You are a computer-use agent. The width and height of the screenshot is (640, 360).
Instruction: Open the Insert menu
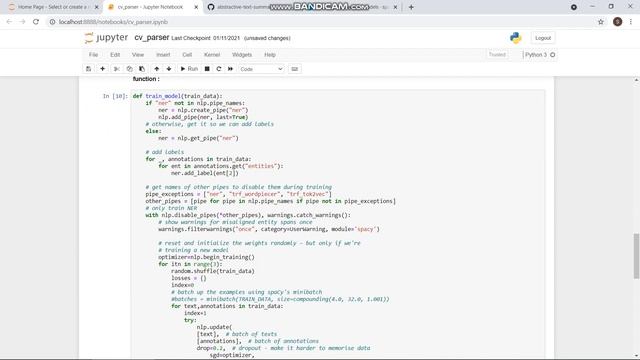click(x=163, y=55)
